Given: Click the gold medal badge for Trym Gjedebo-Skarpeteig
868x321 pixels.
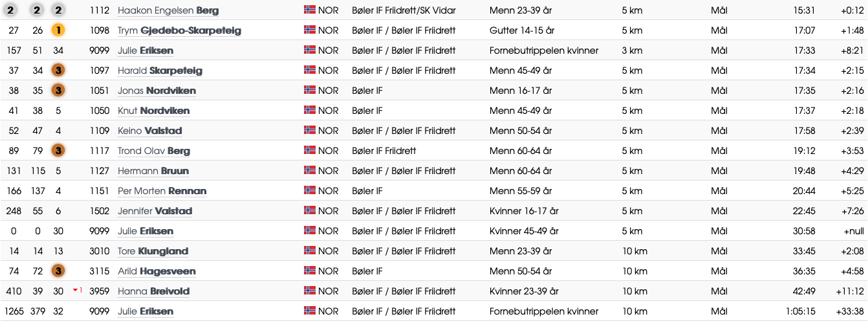Looking at the screenshot, I should [x=58, y=30].
